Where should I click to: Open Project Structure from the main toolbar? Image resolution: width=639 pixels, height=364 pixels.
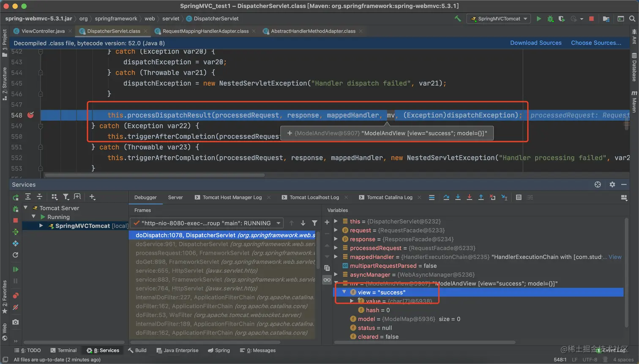606,19
